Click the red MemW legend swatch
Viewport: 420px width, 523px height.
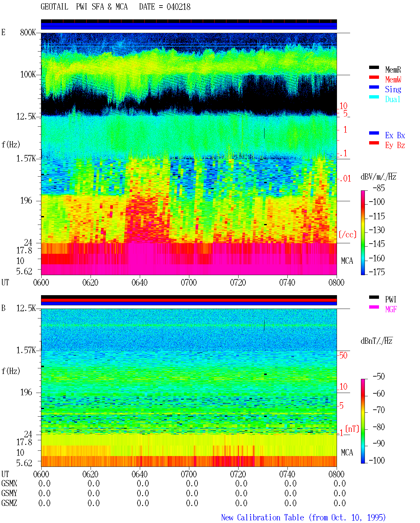(374, 77)
